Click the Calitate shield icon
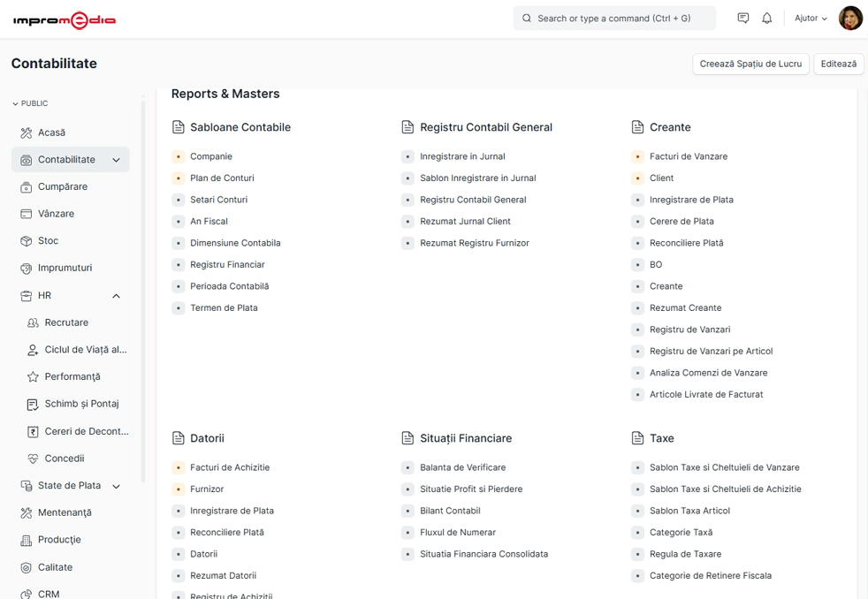 click(27, 567)
